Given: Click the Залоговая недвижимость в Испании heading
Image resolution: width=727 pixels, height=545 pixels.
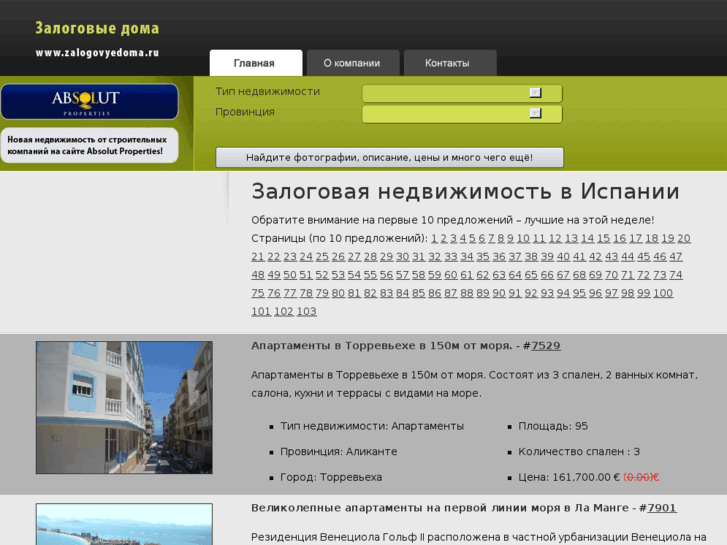Looking at the screenshot, I should click(x=466, y=192).
